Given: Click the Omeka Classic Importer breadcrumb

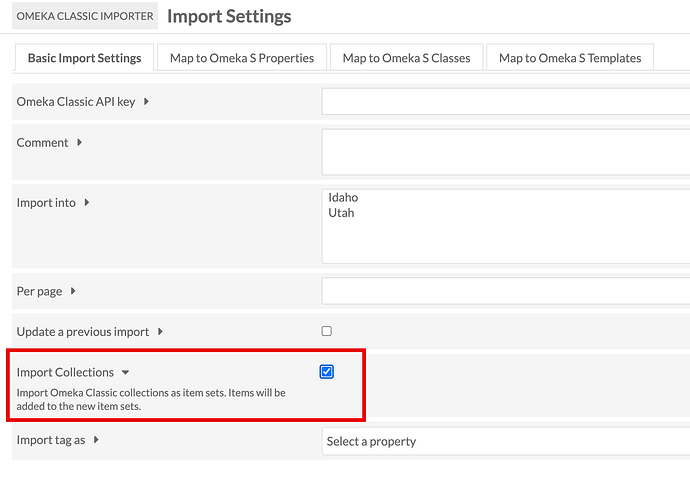Looking at the screenshot, I should coord(85,16).
